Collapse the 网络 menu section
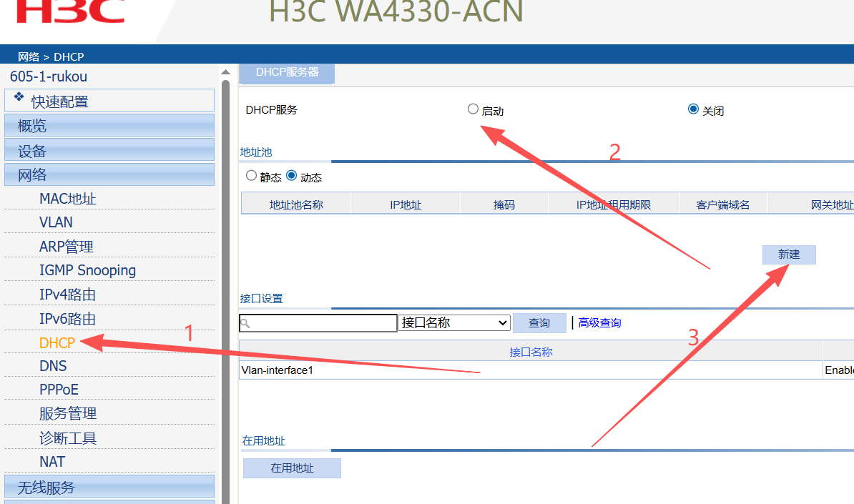 click(x=109, y=174)
